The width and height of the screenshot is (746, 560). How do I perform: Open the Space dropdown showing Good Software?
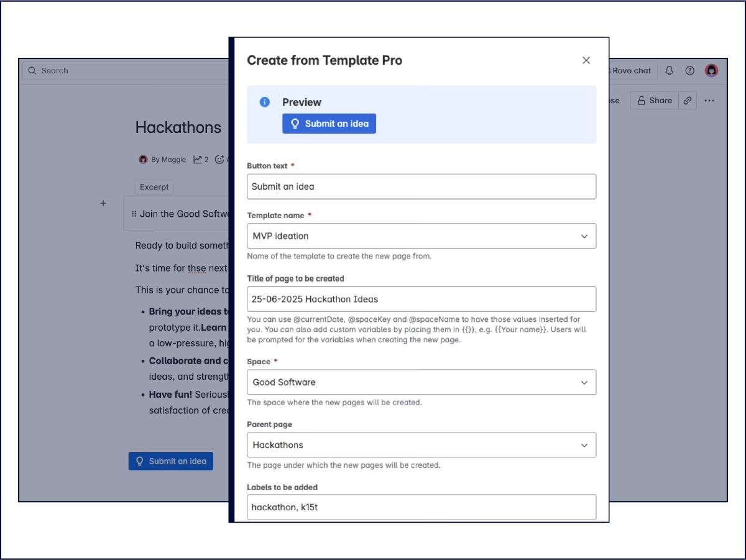421,382
